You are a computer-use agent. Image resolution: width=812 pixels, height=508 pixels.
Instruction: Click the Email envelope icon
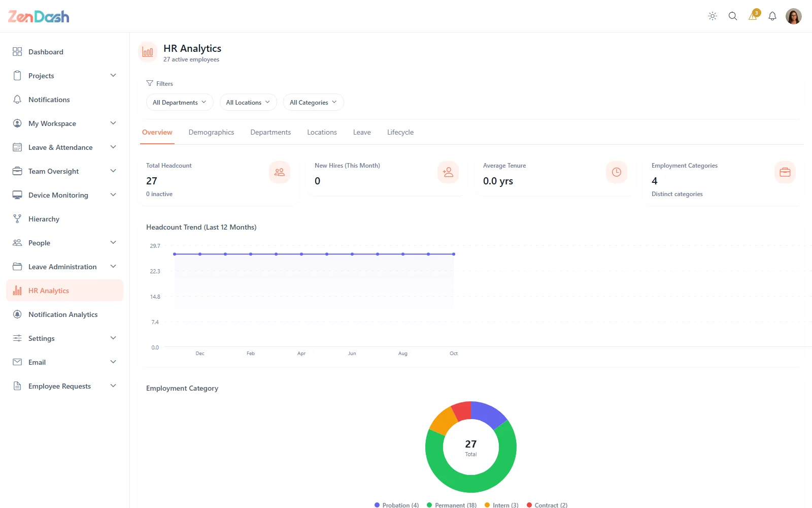click(17, 362)
